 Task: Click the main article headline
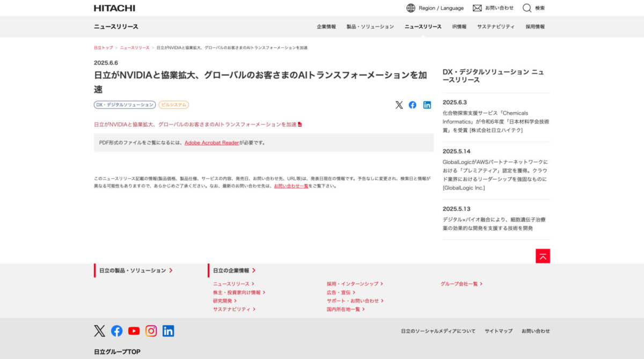point(260,82)
